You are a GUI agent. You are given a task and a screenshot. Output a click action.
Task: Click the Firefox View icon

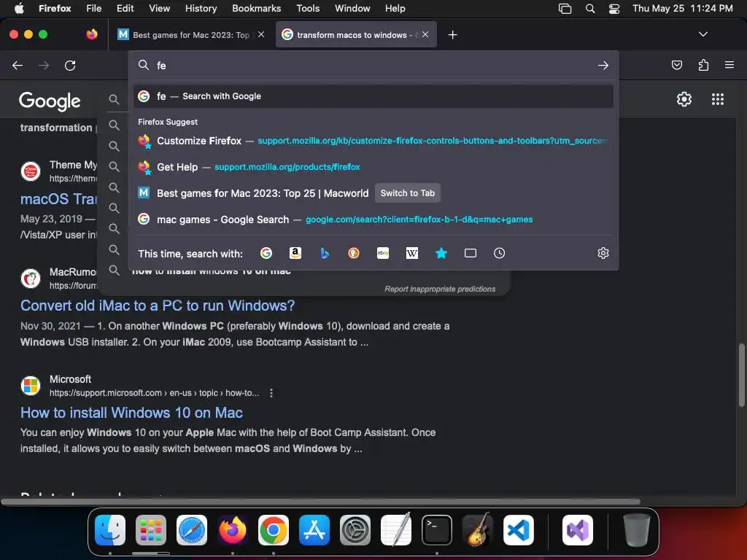(x=92, y=34)
